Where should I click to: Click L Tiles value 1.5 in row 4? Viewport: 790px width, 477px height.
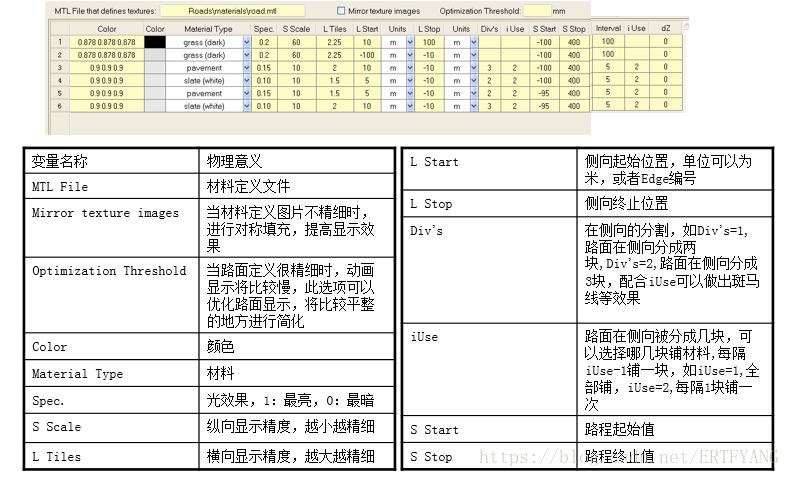coord(335,80)
